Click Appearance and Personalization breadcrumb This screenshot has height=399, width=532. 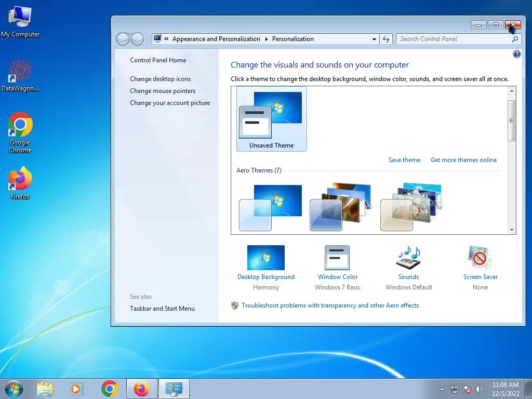tap(216, 39)
